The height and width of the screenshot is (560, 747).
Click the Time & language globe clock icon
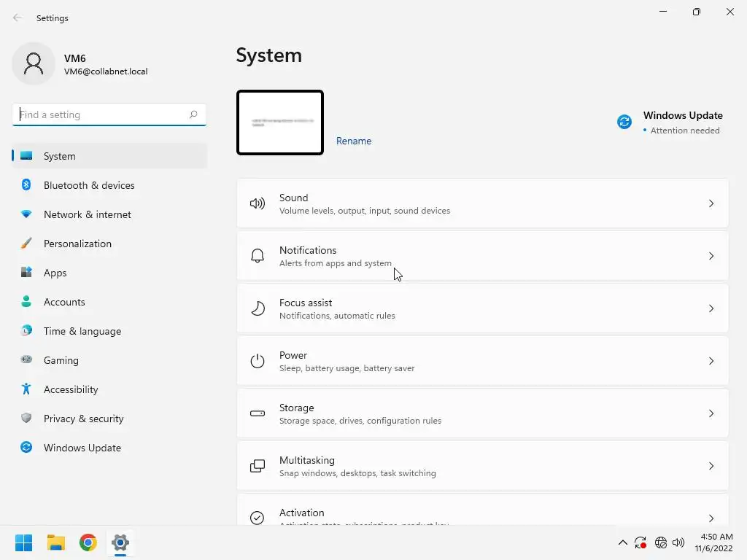pos(26,330)
